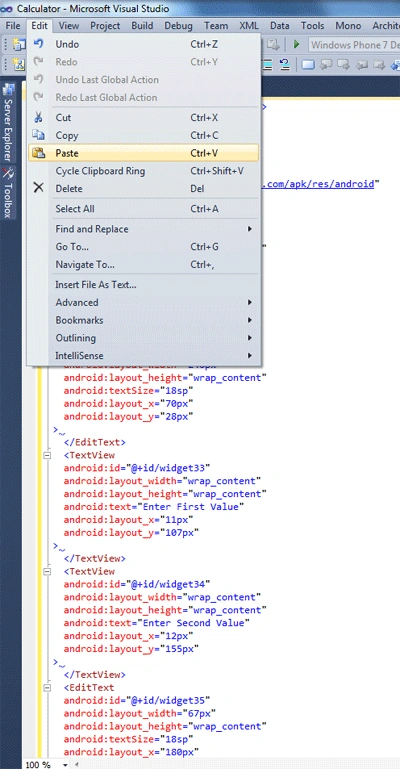Click the </EditText> closing tag
This screenshot has width=400, height=769.
tap(95, 442)
